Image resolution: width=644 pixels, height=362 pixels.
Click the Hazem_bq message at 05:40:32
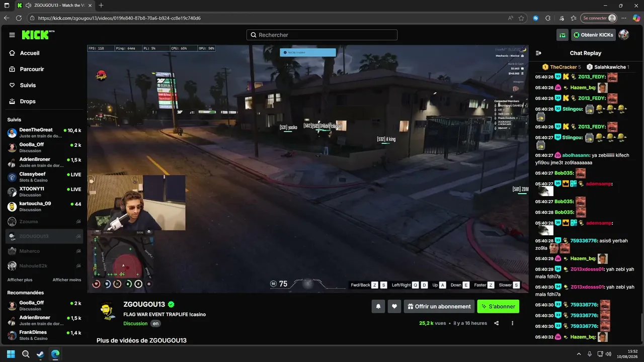coord(572,337)
